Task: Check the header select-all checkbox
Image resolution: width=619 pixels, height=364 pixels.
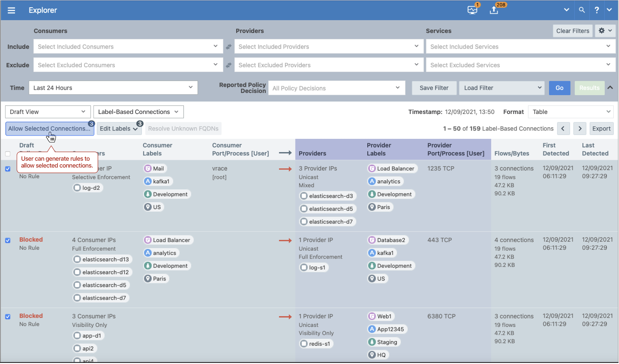Action: click(8, 154)
